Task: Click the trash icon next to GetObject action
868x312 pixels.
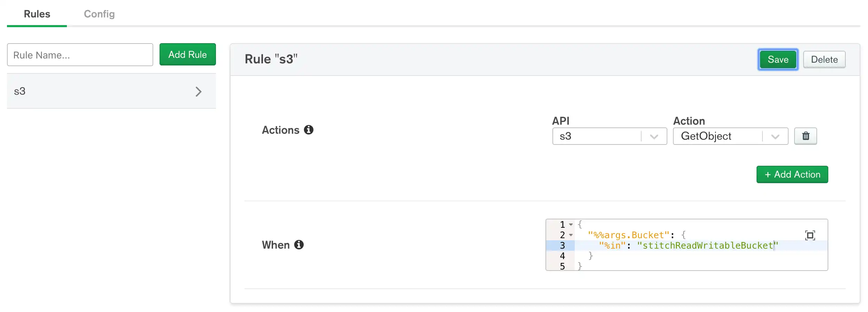Action: click(805, 136)
